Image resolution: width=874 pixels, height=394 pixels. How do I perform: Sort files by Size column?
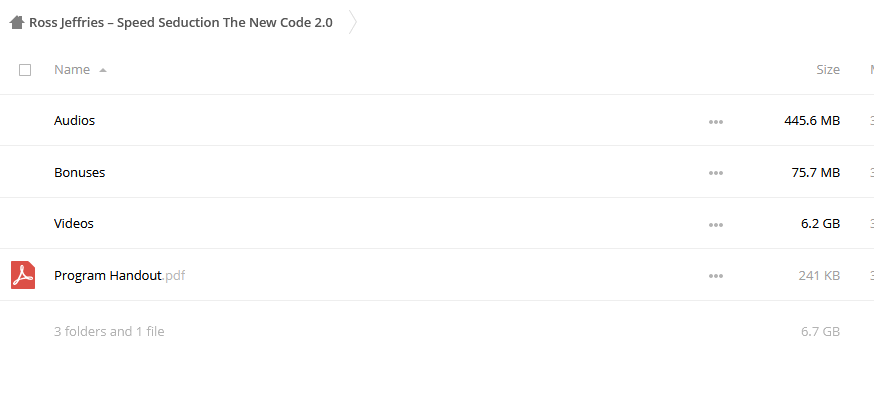(x=828, y=70)
